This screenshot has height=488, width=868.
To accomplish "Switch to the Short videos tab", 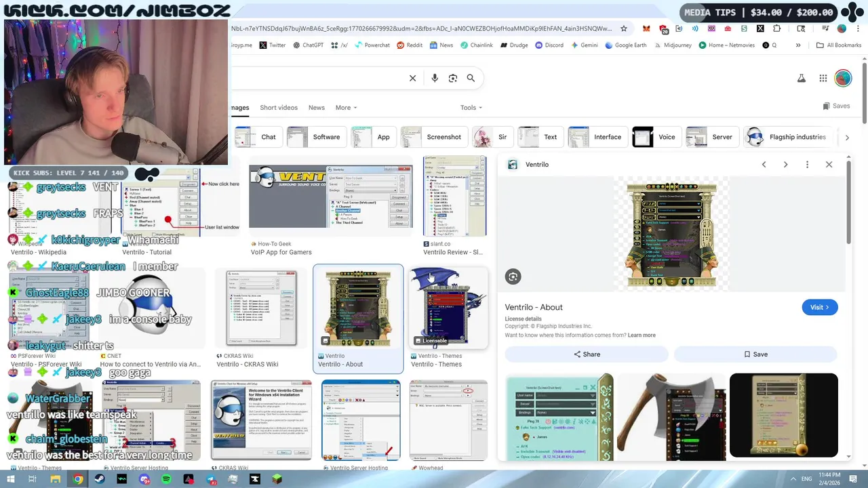I will (x=279, y=107).
